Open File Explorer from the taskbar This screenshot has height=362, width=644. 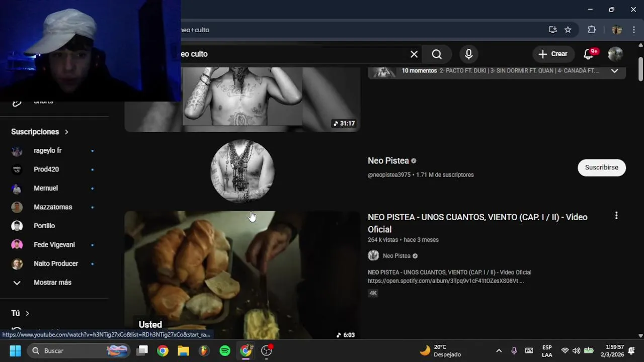pyautogui.click(x=183, y=350)
